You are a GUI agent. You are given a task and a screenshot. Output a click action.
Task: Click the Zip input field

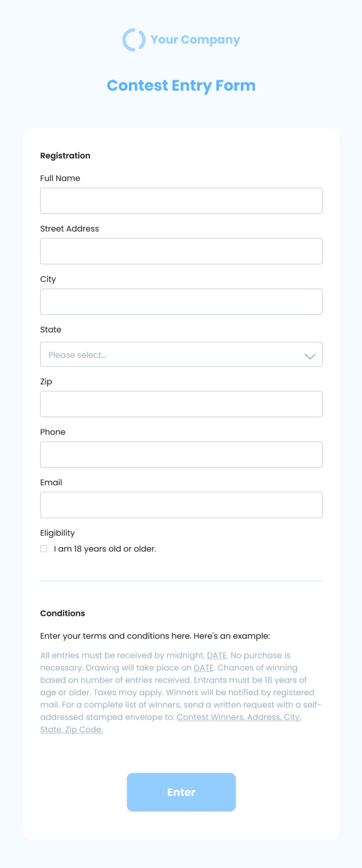(181, 404)
